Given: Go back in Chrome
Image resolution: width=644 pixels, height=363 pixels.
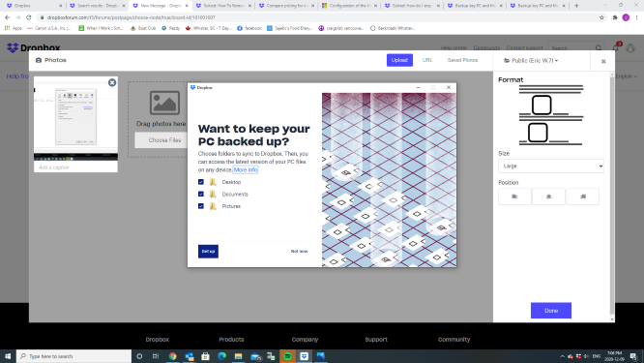Looking at the screenshot, I should (x=7, y=17).
